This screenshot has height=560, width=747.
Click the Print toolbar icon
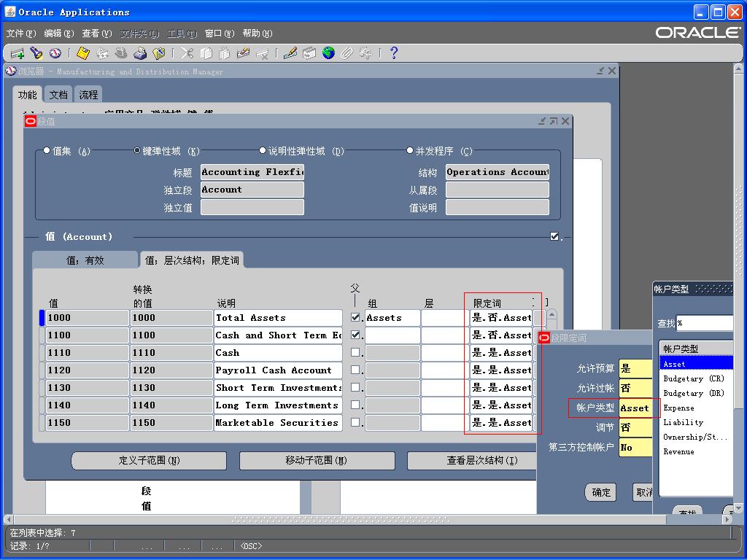pyautogui.click(x=140, y=53)
